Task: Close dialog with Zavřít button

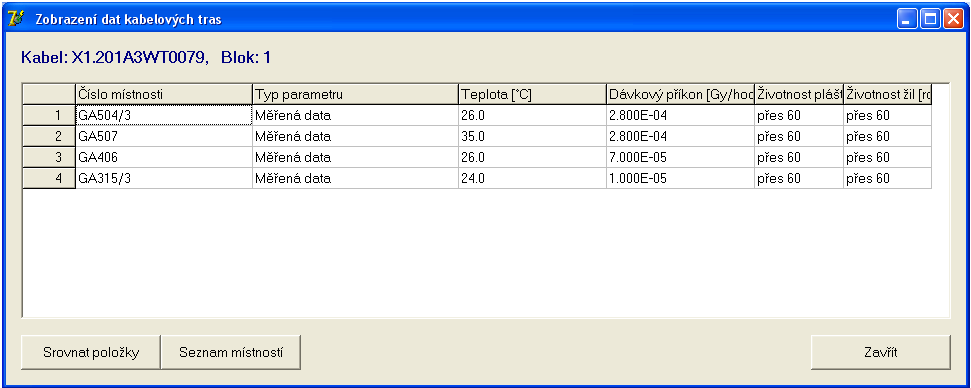Action: (881, 353)
